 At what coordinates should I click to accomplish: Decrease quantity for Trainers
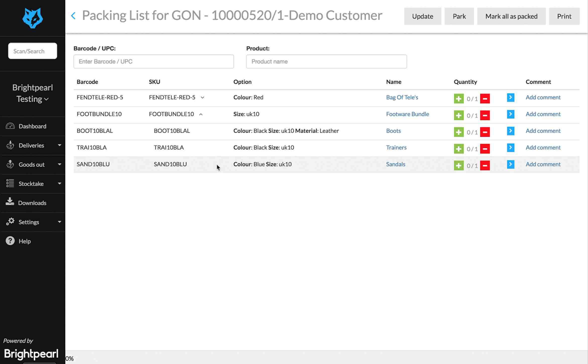485,148
